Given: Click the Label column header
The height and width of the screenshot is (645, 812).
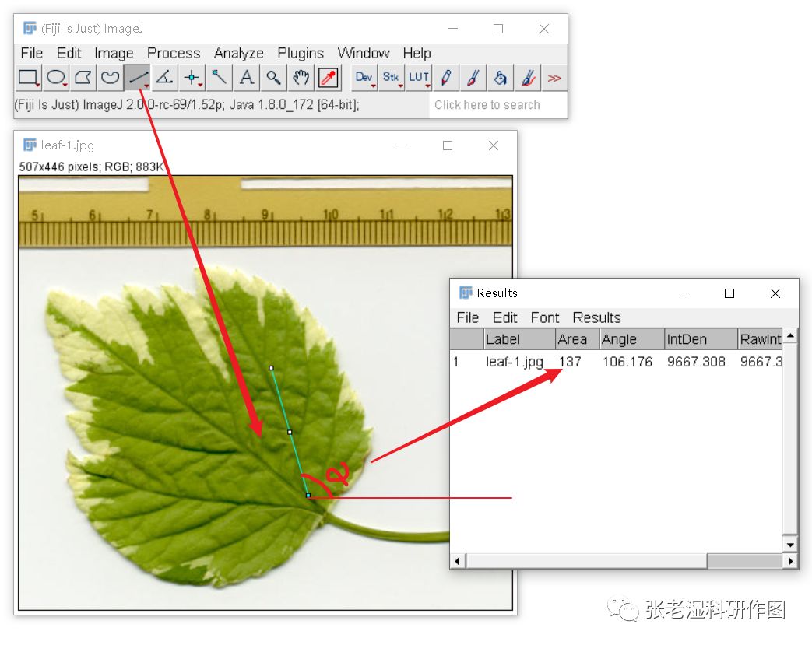Looking at the screenshot, I should tap(519, 339).
